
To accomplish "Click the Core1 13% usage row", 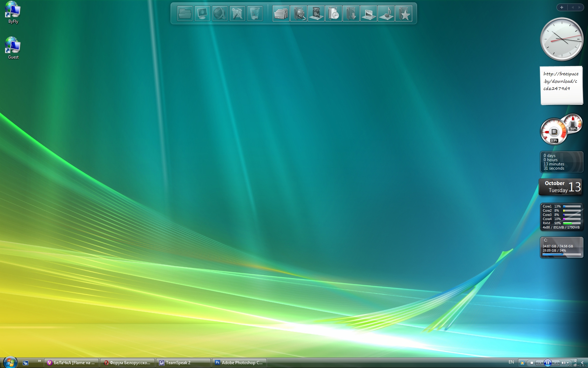I will point(562,206).
